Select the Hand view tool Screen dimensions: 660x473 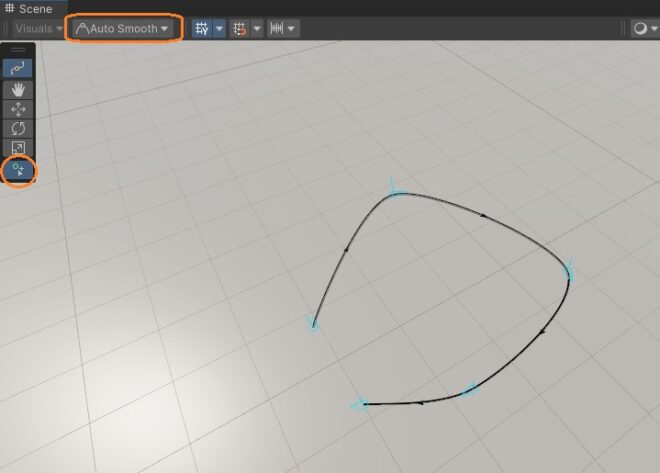click(18, 89)
